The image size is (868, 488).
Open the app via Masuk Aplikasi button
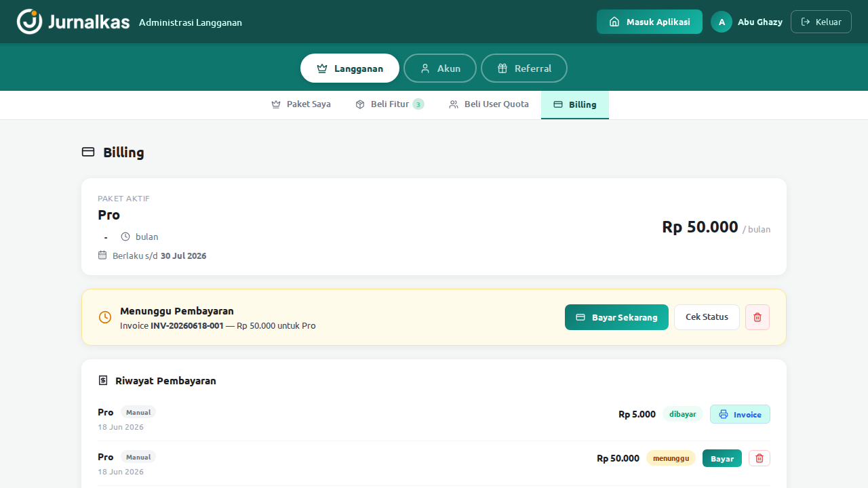point(650,22)
